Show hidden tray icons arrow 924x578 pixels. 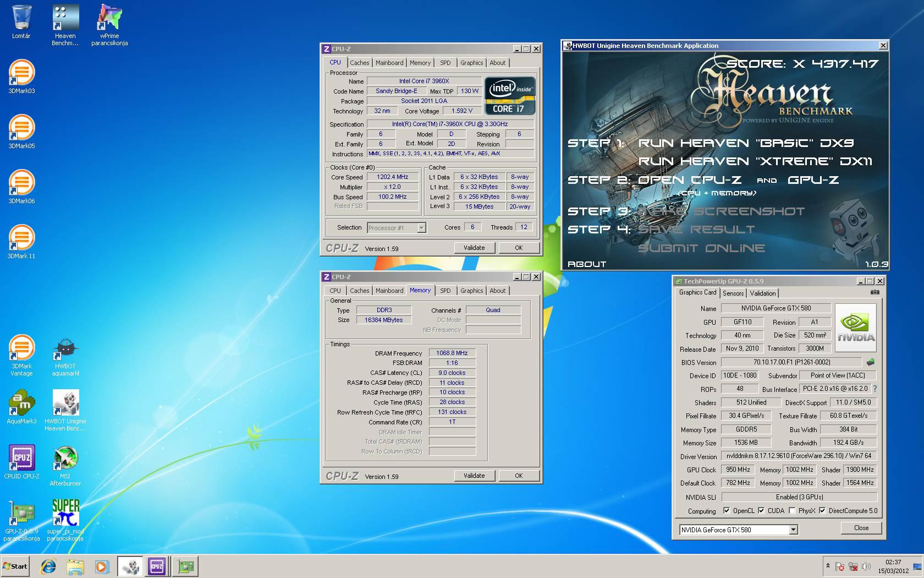click(x=828, y=566)
